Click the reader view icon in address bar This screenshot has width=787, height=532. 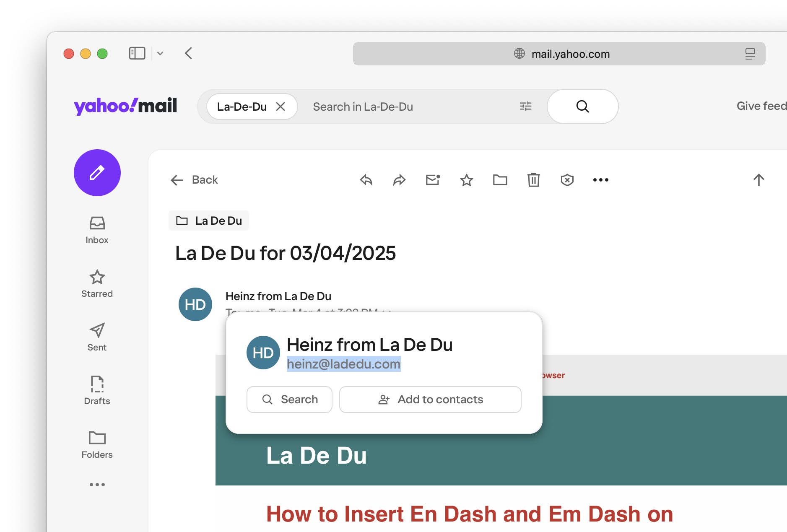(x=750, y=54)
